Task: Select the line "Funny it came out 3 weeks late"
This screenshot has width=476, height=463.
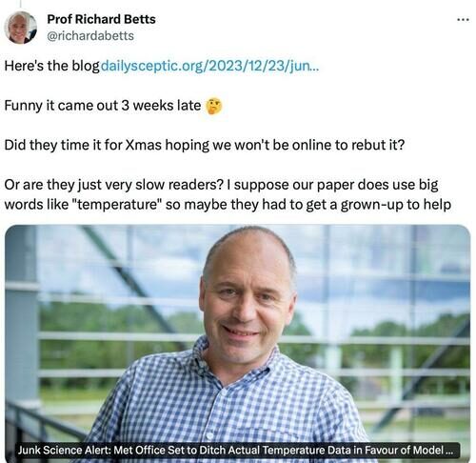Action: [x=103, y=106]
